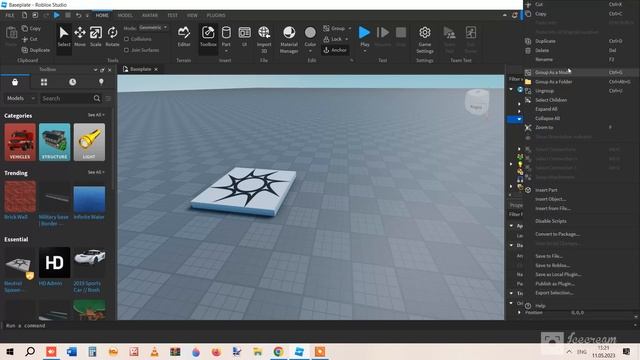Viewport: 640px width, 360px height.
Task: Click Duplicate in the context menu
Action: [581, 41]
